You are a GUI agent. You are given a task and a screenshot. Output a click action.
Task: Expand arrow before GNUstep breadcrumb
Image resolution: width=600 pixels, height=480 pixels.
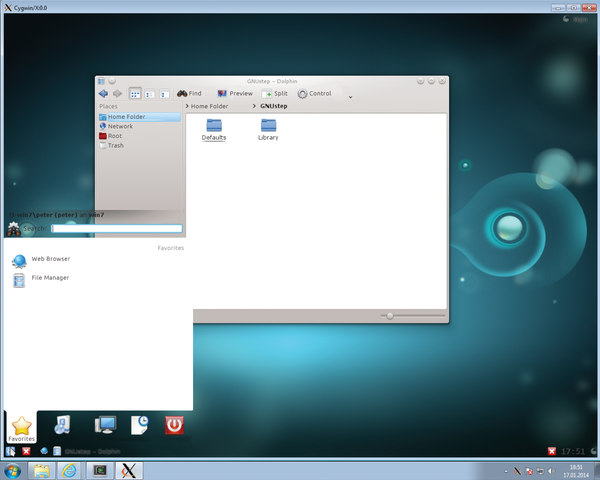(x=254, y=106)
